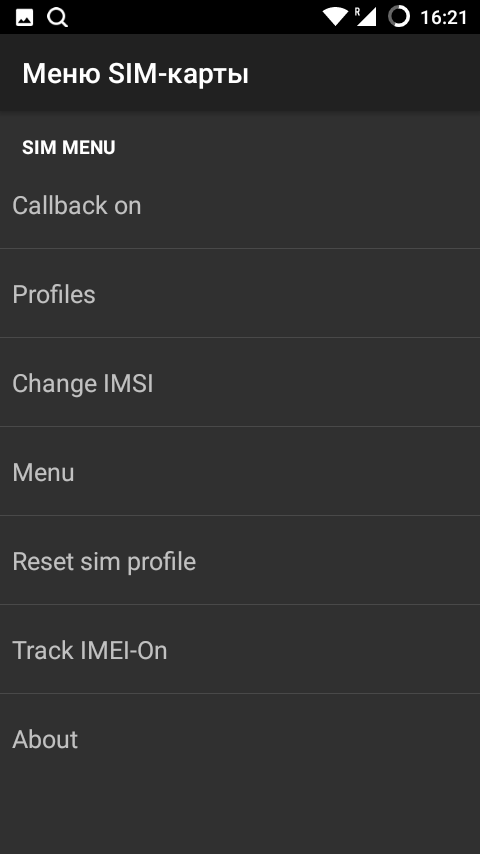The image size is (480, 854).
Task: Tap the 16:21 clock in status bar
Action: pos(443,17)
